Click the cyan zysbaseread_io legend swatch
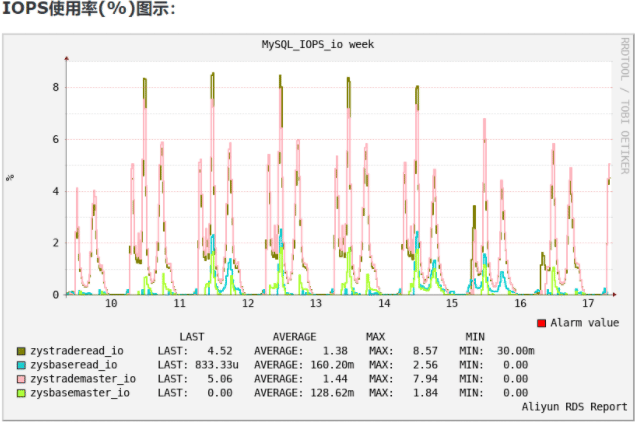This screenshot has width=641, height=424. point(21,365)
